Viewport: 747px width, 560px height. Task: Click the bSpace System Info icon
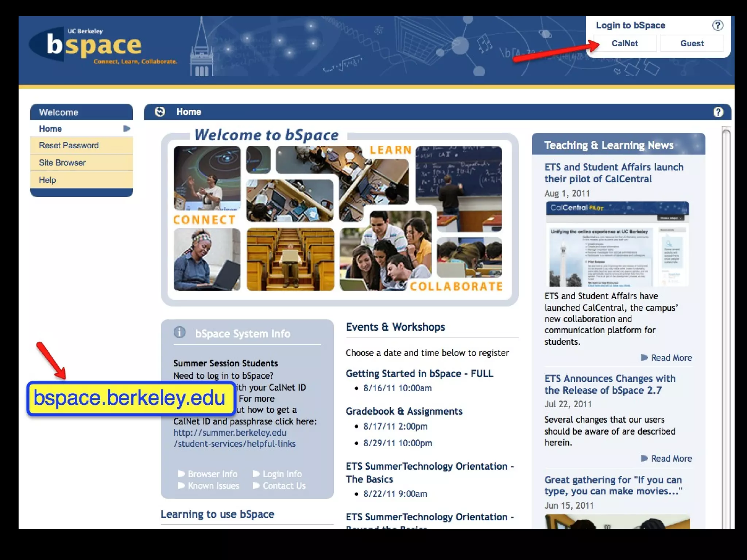click(x=179, y=332)
